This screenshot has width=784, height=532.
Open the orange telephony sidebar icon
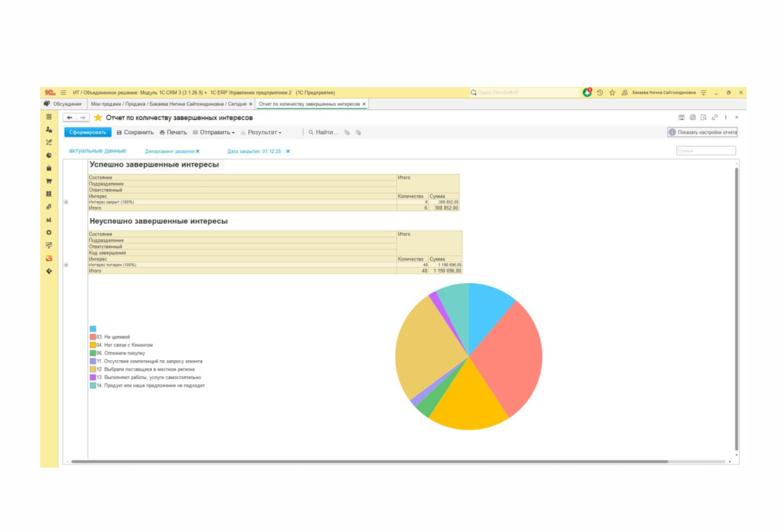[x=49, y=258]
